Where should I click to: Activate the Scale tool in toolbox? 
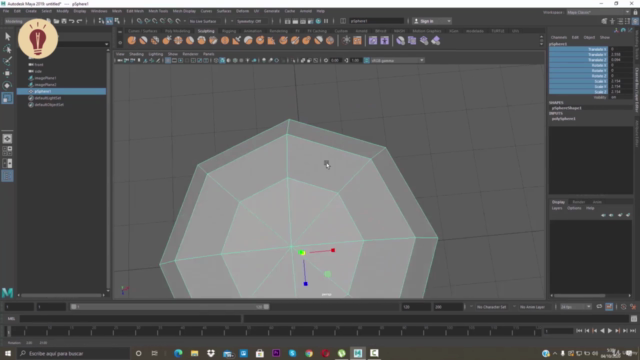coord(7,98)
